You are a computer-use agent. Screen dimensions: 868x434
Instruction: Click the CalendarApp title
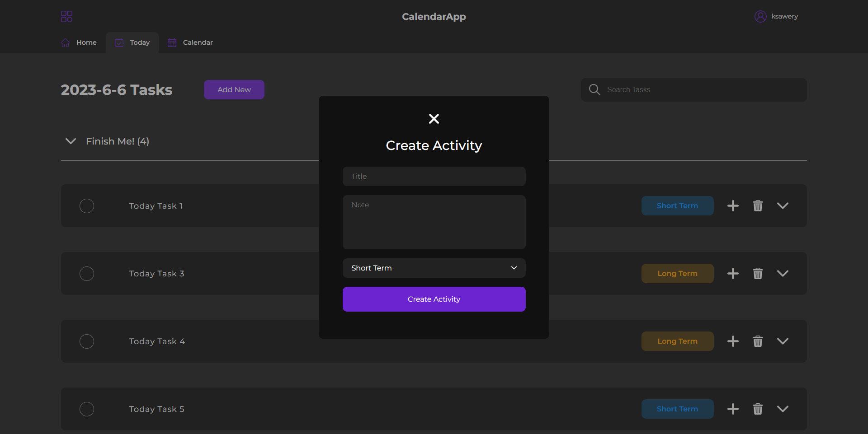pos(434,17)
